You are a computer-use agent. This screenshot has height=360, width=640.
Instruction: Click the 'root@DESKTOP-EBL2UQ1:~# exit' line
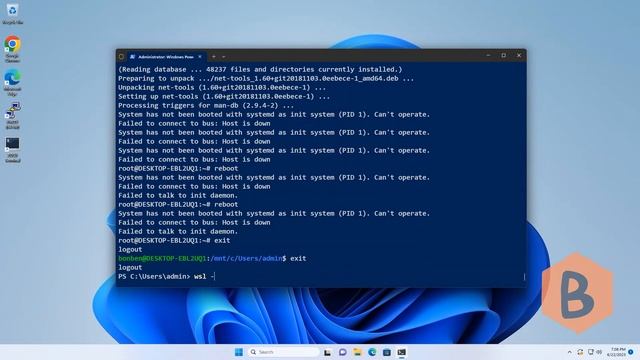click(174, 240)
